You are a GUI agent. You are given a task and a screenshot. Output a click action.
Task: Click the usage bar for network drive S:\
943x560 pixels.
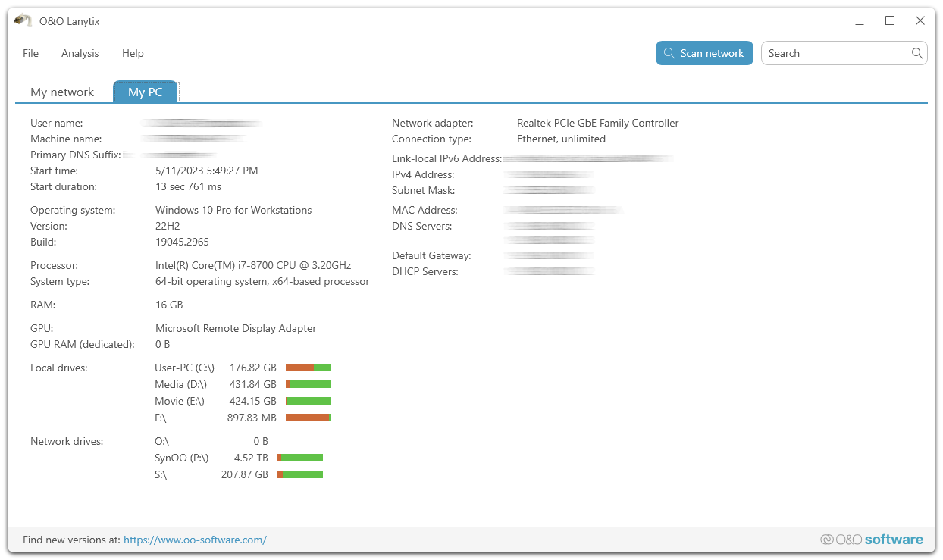click(300, 474)
